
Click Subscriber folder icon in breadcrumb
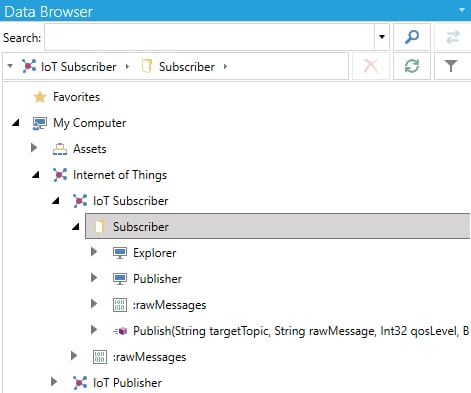[x=147, y=66]
